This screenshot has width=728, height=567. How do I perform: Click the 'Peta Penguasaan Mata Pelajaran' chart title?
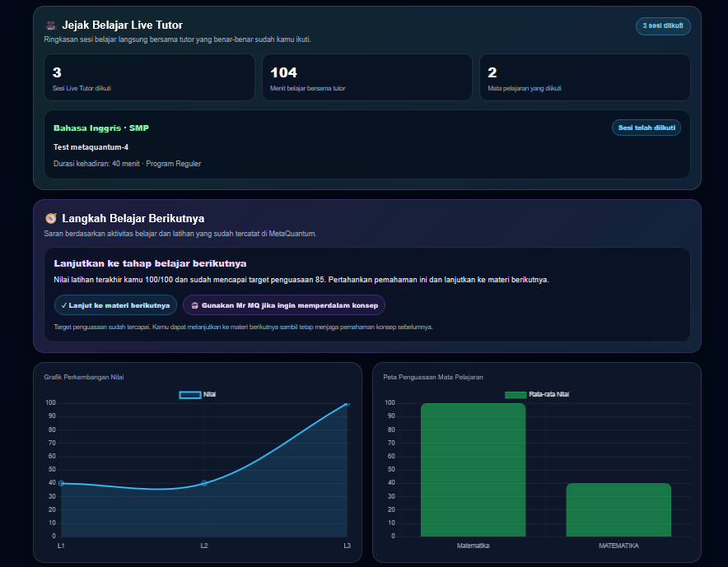coord(433,377)
